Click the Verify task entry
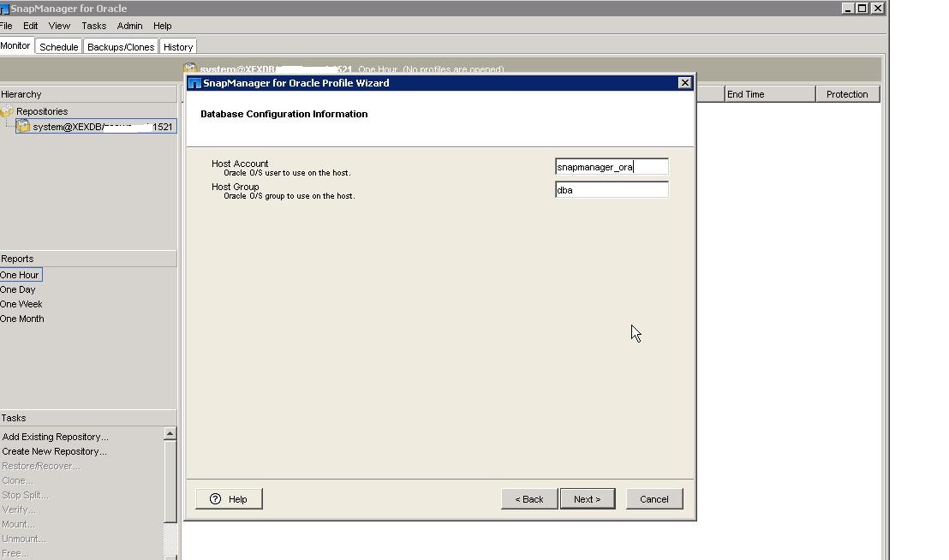Screen dimensions: 949x560 19,509
